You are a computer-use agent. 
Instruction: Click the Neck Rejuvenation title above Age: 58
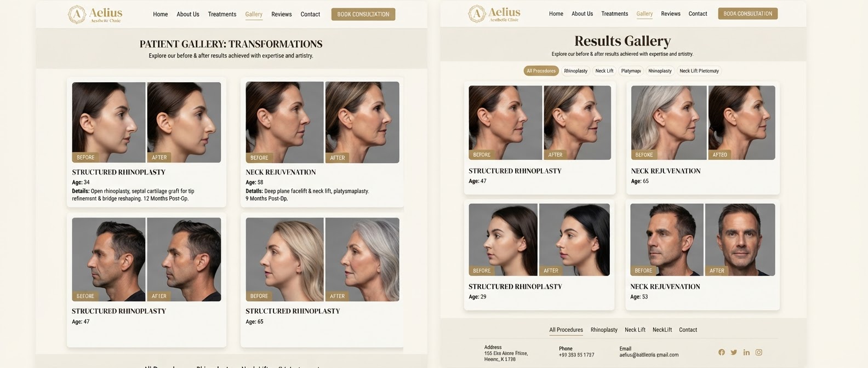(281, 172)
